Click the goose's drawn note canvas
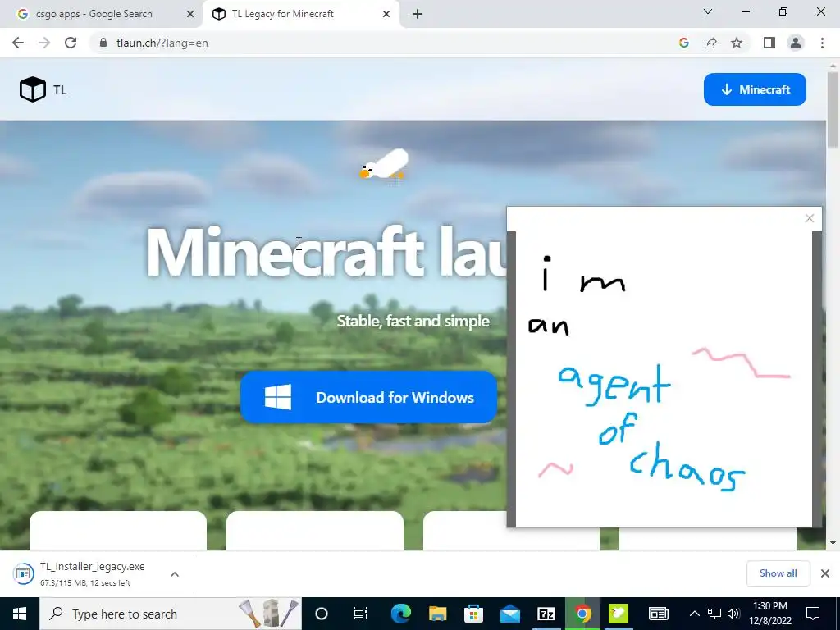840x630 pixels. [x=664, y=379]
